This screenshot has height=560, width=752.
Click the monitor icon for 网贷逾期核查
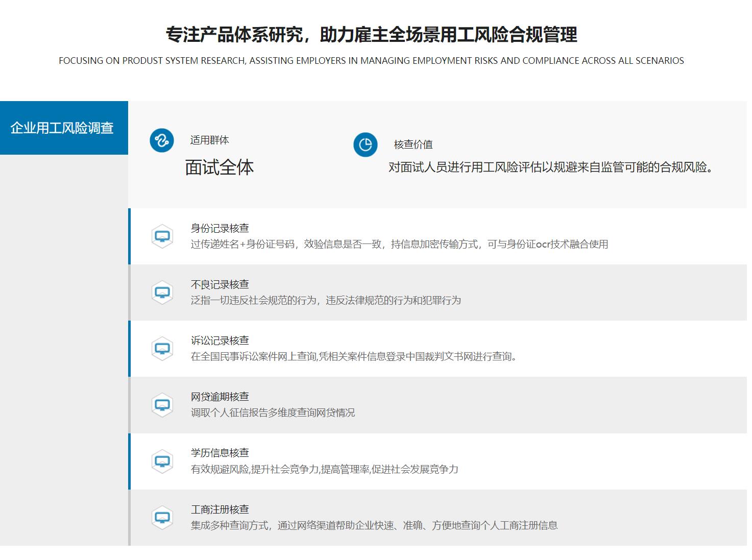162,405
